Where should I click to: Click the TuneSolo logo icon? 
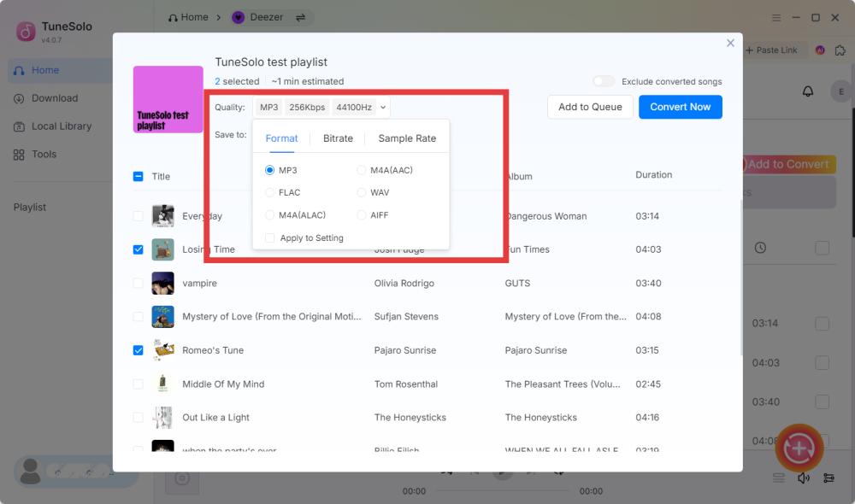tap(26, 32)
